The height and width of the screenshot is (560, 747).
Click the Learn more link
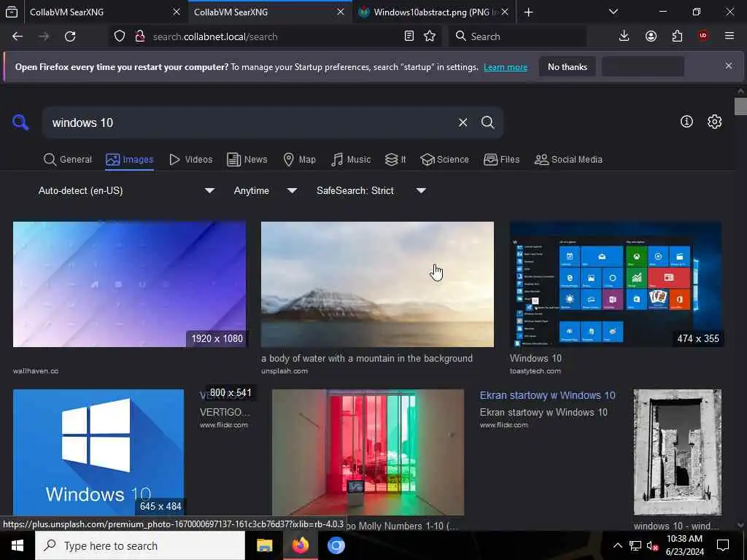pos(506,67)
